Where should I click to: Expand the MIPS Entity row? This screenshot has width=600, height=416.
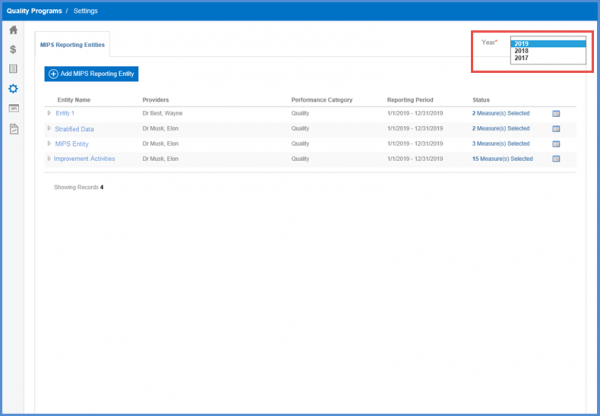pos(49,144)
